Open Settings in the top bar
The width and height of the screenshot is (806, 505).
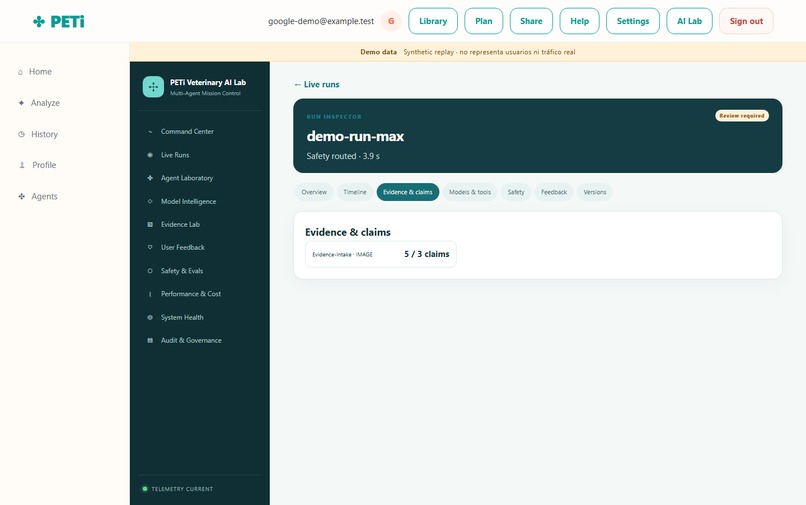pyautogui.click(x=633, y=21)
